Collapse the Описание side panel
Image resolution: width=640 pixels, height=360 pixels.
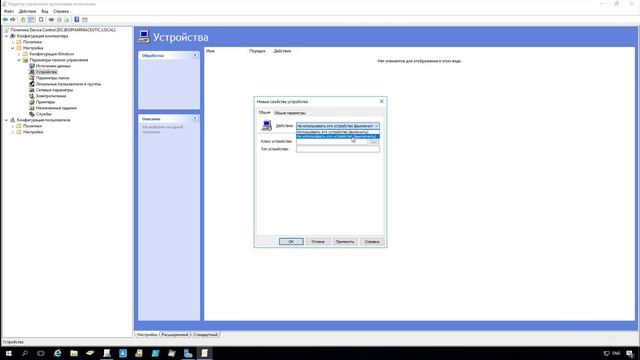[195, 118]
